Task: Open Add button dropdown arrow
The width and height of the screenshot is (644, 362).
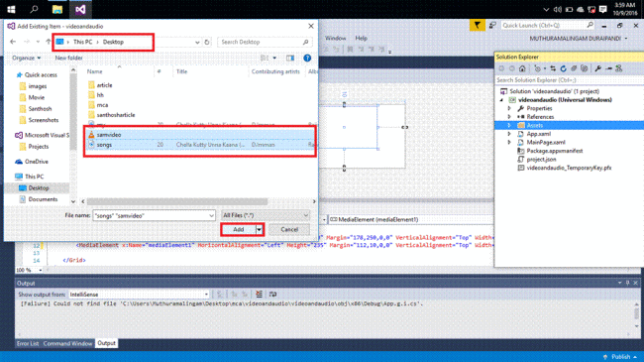Action: 259,229
